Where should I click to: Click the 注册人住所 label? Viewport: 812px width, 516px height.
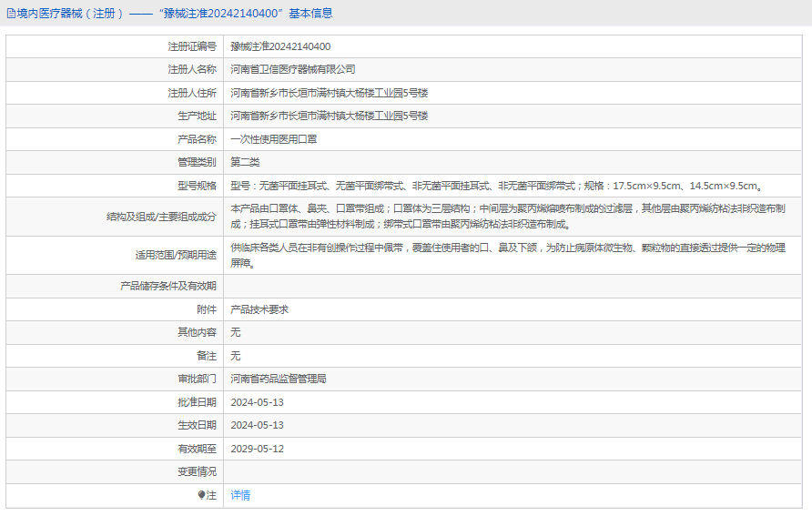[192, 93]
